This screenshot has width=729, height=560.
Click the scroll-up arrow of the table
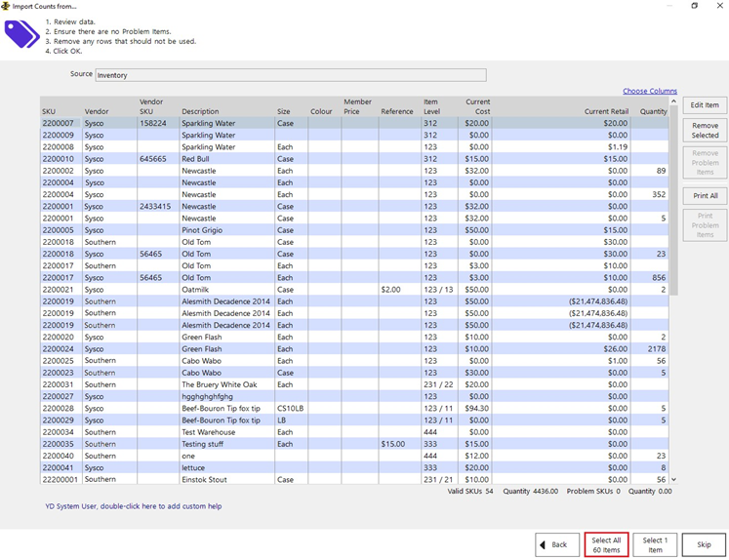673,101
